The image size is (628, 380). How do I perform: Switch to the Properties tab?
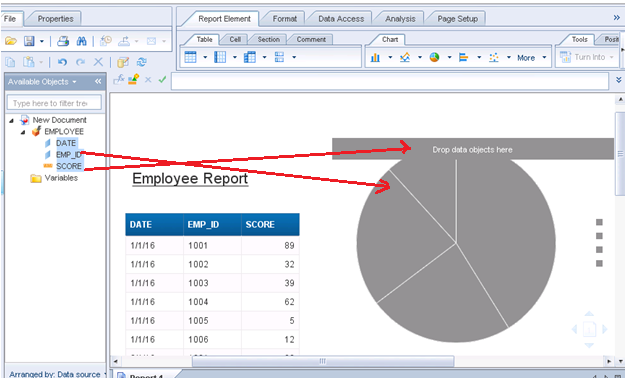55,19
